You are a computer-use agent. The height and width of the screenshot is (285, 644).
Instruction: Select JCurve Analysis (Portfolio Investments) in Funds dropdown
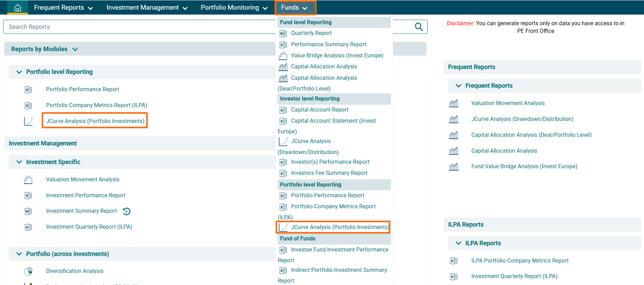(340, 227)
